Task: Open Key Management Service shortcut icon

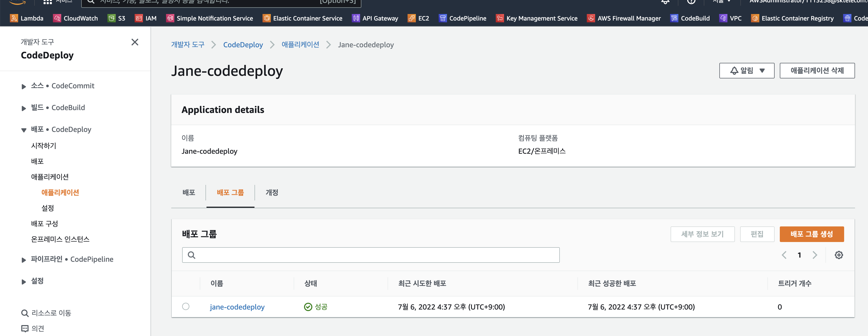Action: [x=500, y=18]
